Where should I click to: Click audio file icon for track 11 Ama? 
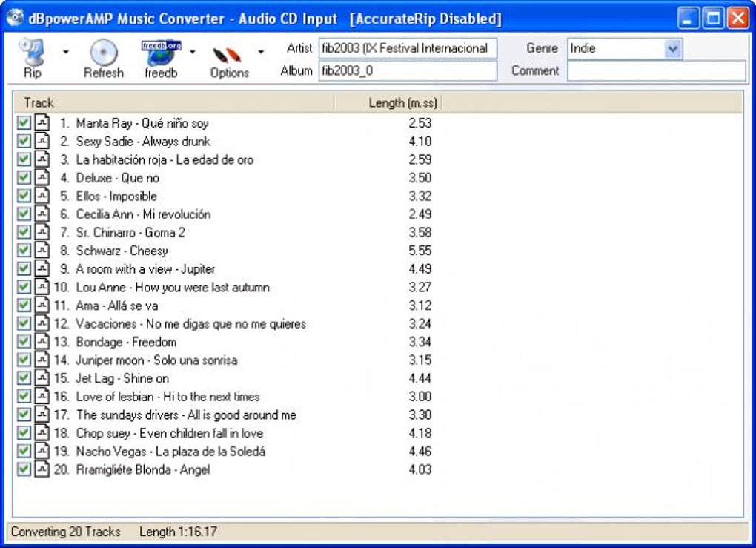pos(42,305)
